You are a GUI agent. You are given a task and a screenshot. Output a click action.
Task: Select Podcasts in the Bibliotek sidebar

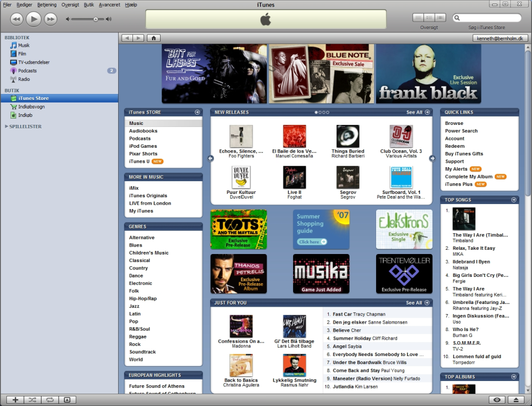(27, 71)
